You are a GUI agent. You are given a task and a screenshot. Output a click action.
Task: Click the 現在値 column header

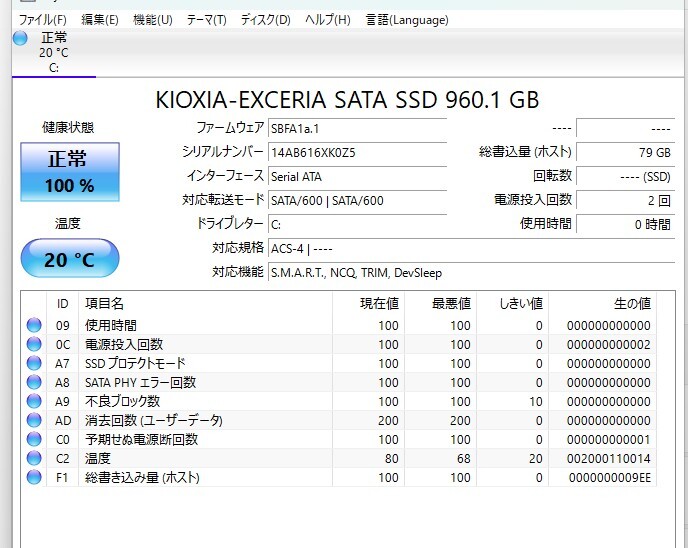[x=369, y=303]
